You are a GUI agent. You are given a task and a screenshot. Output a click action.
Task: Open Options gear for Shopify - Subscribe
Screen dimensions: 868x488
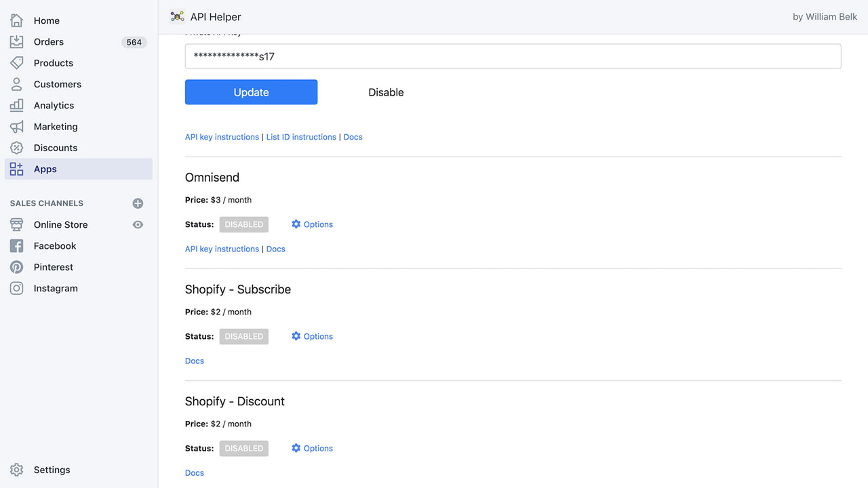click(x=312, y=335)
